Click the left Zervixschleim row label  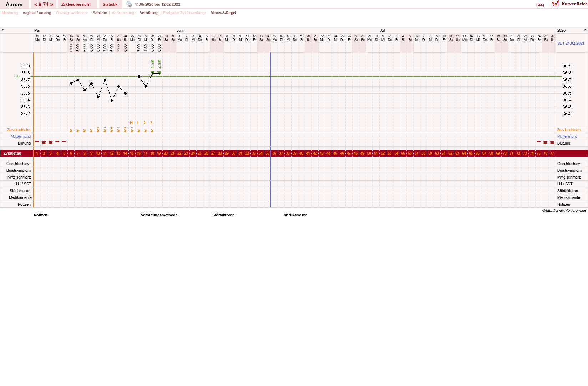(x=19, y=130)
